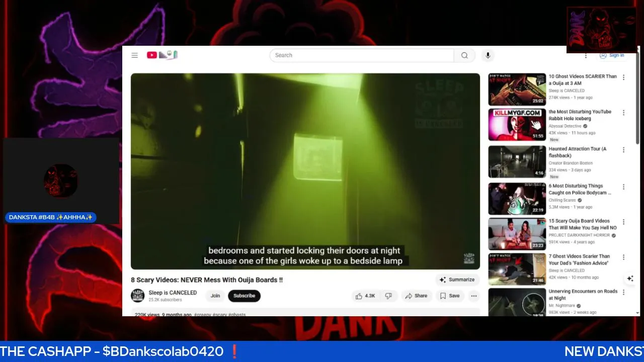The width and height of the screenshot is (644, 362).
Task: Open Haunted Attraction Tour video thumbnail
Action: [517, 162]
